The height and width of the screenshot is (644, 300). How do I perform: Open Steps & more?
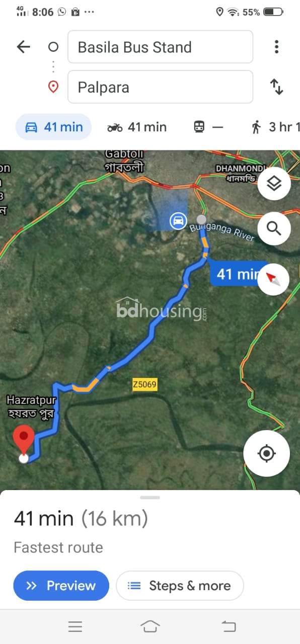[x=180, y=586]
